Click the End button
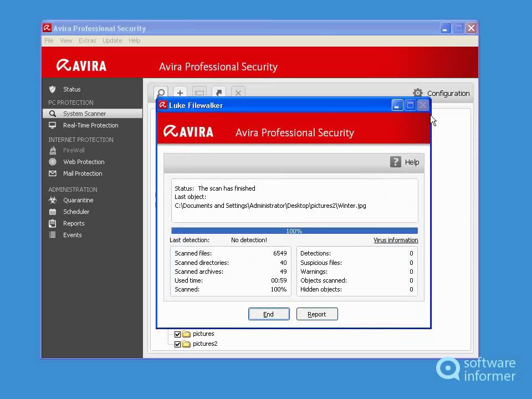532x399 pixels. 269,314
